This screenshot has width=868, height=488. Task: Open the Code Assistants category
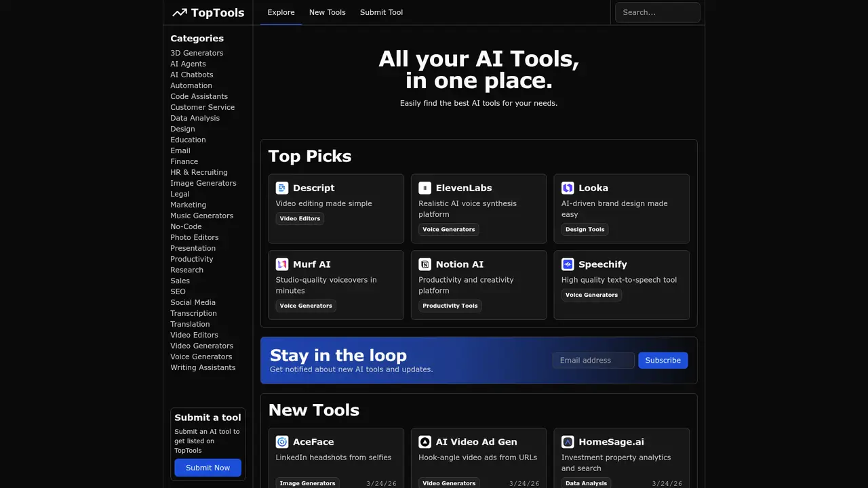(x=199, y=96)
